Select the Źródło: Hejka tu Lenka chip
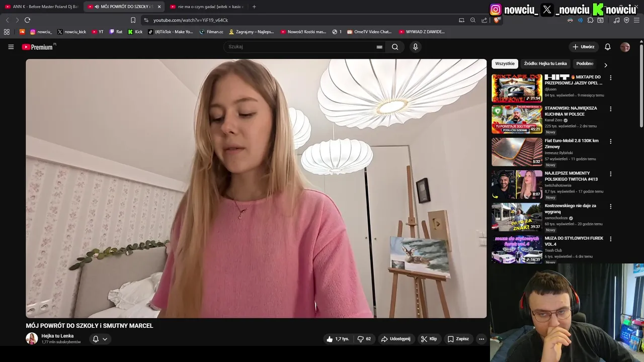Screen dimensions: 644x362 tap(545, 64)
